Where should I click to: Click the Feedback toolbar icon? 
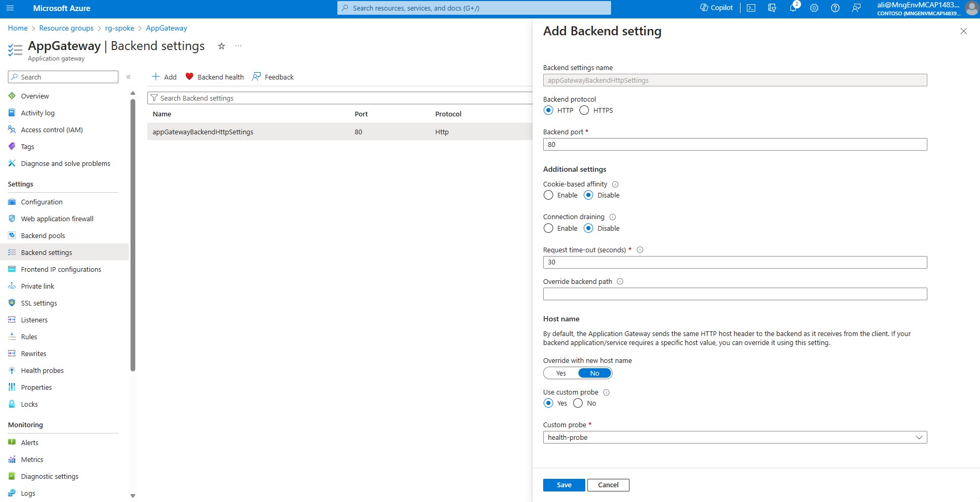click(x=256, y=77)
